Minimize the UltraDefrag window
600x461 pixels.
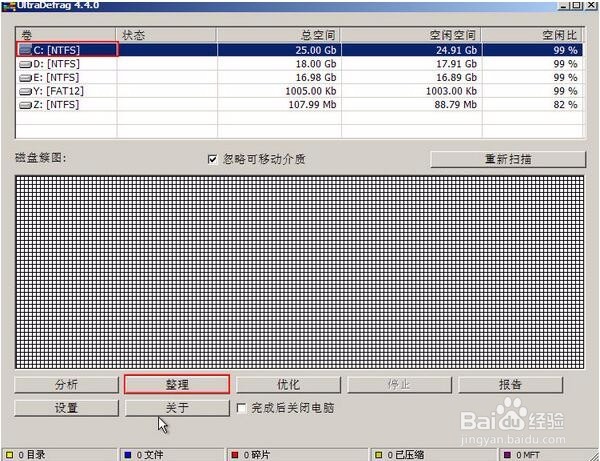[x=564, y=5]
